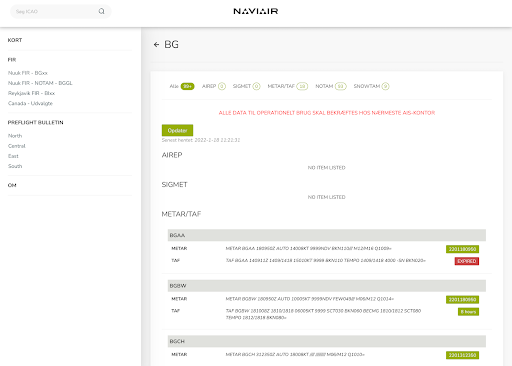Click the red EXPIRED badge on BGAA TAF
Image resolution: width=512 pixels, height=366 pixels.
[467, 261]
